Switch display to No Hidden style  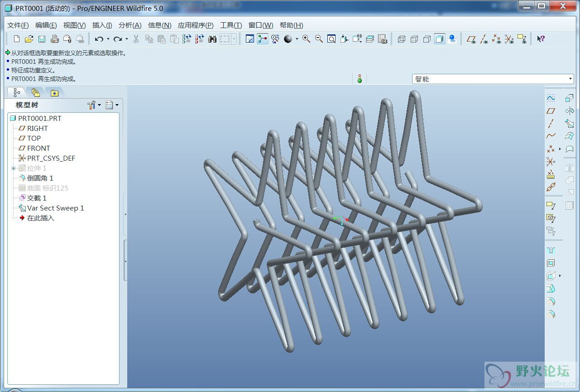tap(427, 39)
